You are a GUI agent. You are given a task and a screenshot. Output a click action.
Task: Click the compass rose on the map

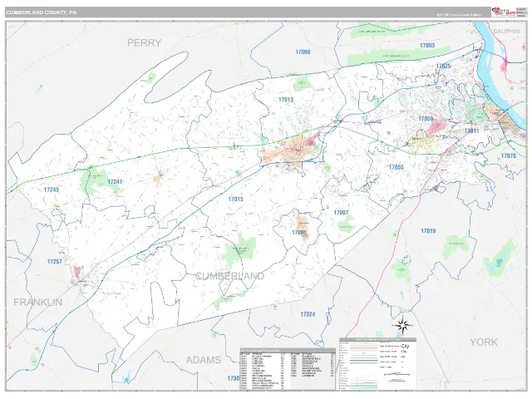pos(402,326)
